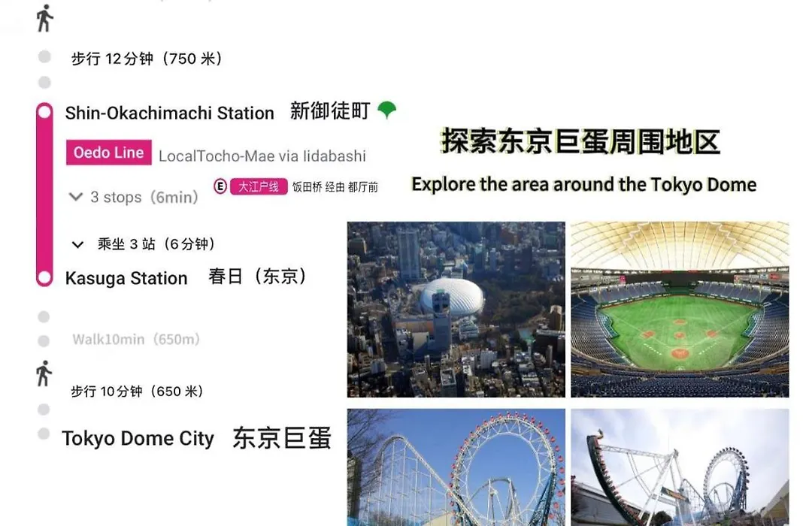
Task: Click the grey dot beside Tokyo Dome City
Action: [44, 434]
